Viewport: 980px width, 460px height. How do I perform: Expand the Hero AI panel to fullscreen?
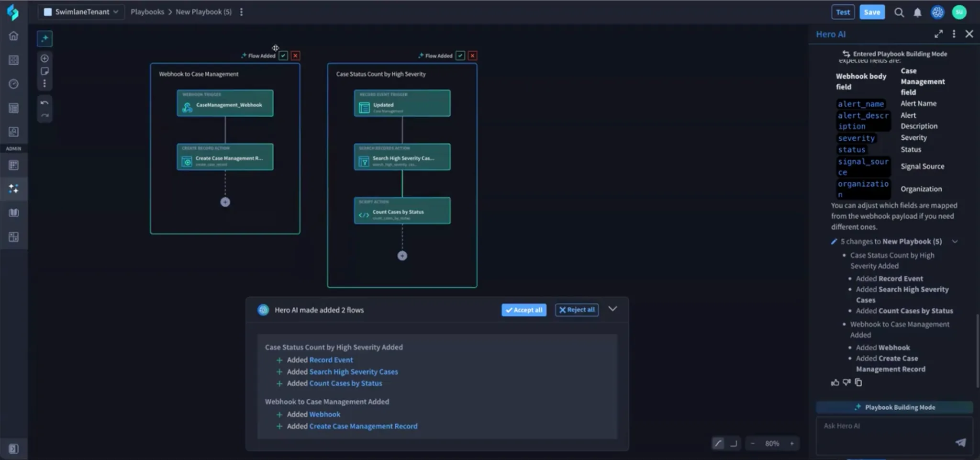938,34
